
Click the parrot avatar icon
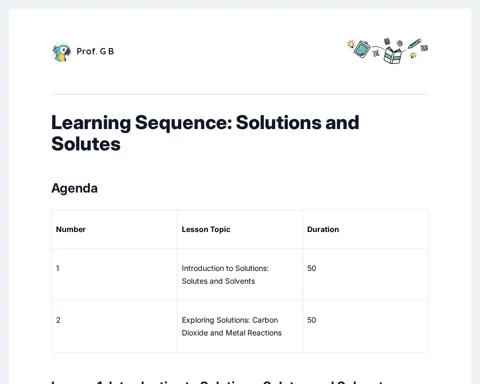pyautogui.click(x=62, y=52)
